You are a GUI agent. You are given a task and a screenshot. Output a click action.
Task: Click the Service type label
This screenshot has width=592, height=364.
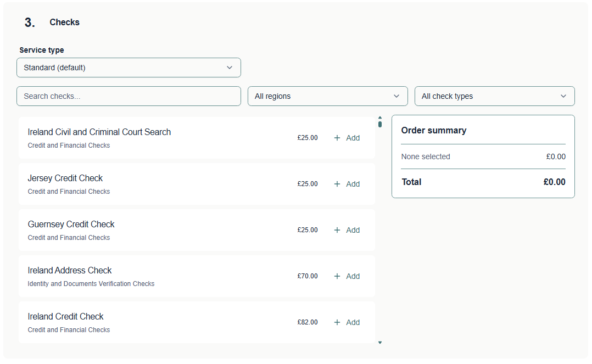coord(42,50)
